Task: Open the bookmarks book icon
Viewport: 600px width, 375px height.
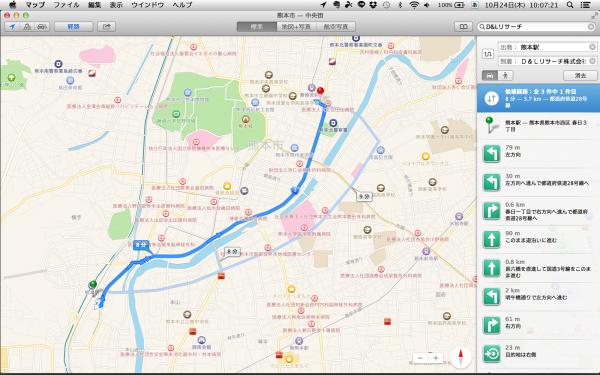Action: [463, 27]
